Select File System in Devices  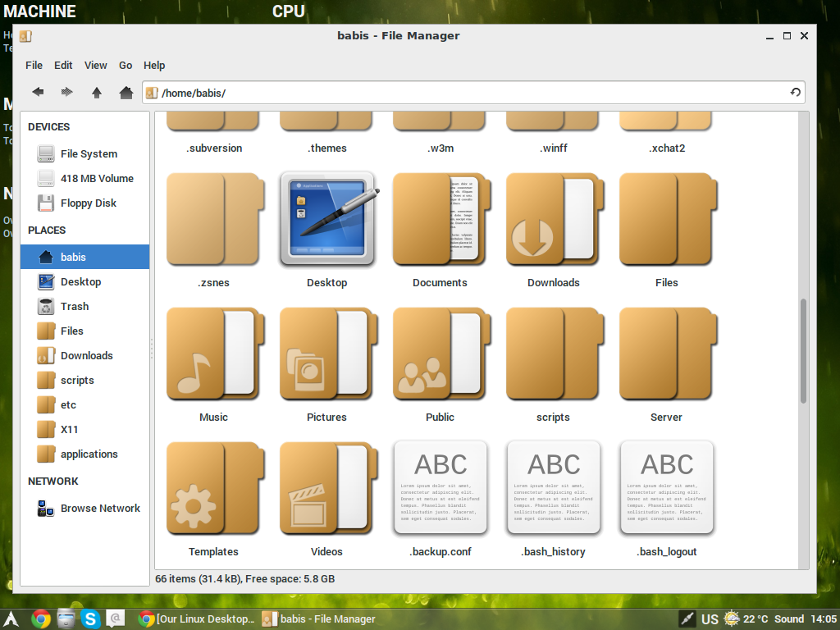click(84, 153)
